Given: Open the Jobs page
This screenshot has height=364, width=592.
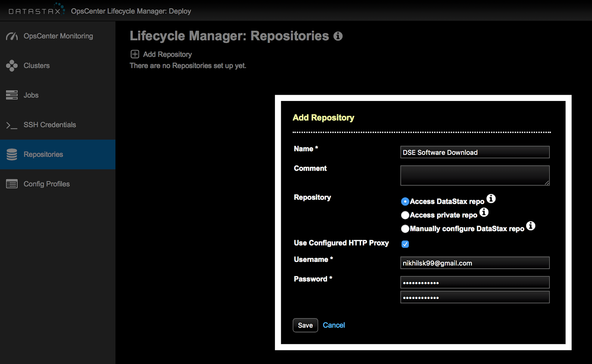Looking at the screenshot, I should click(x=58, y=95).
